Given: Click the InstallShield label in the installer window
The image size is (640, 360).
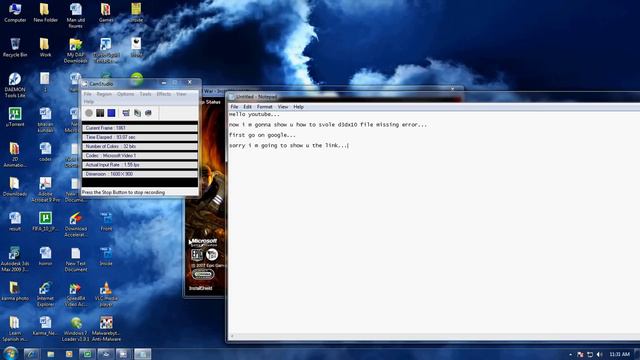Looking at the screenshot, I should pyautogui.click(x=200, y=288).
